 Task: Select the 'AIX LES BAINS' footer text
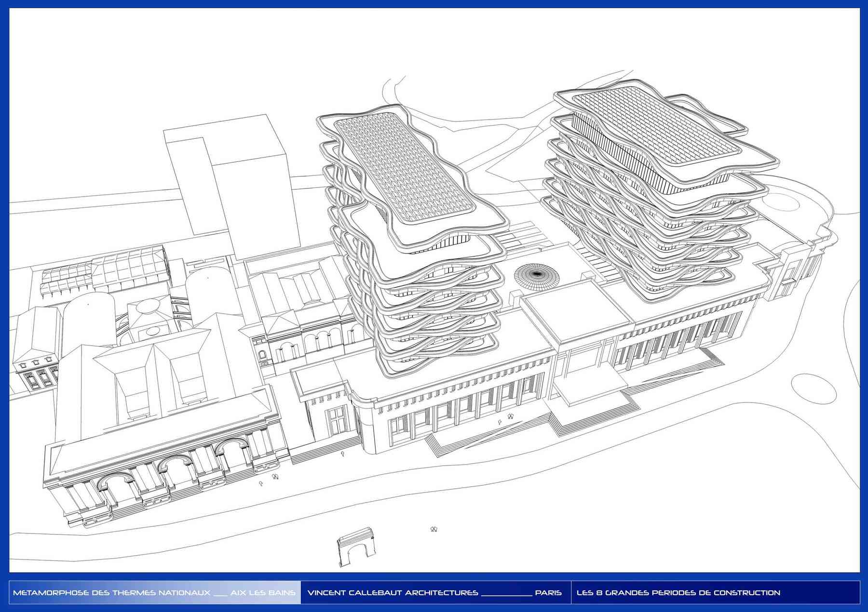tap(263, 593)
